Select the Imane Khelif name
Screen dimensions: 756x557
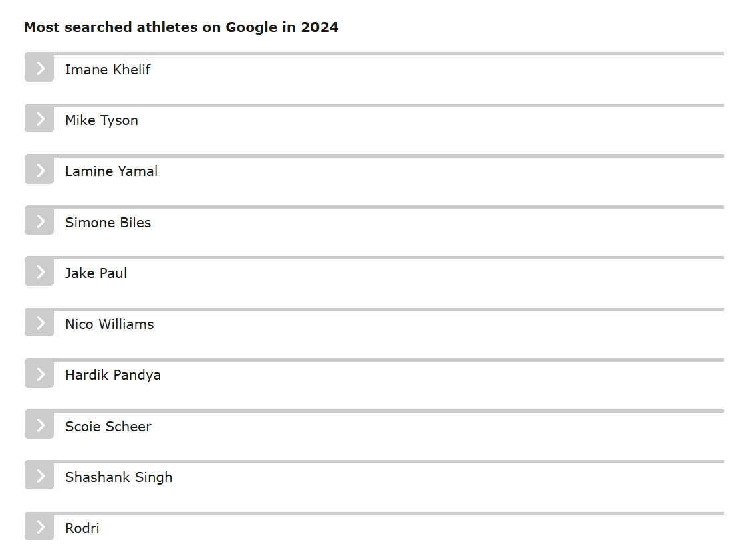[x=108, y=70]
